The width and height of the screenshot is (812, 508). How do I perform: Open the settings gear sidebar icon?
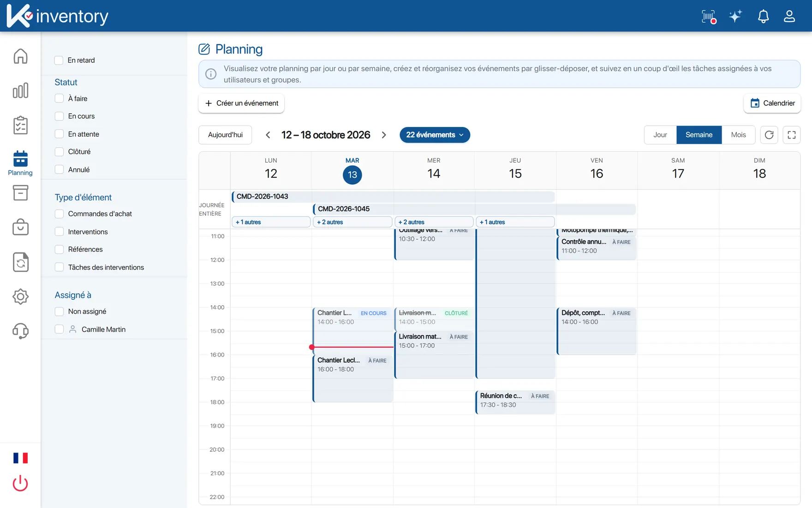click(x=20, y=296)
